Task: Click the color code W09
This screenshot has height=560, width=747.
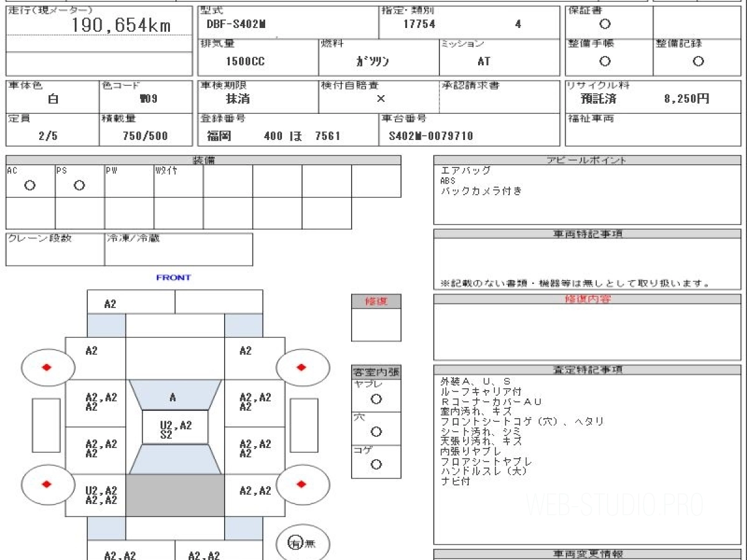Action: (148, 98)
